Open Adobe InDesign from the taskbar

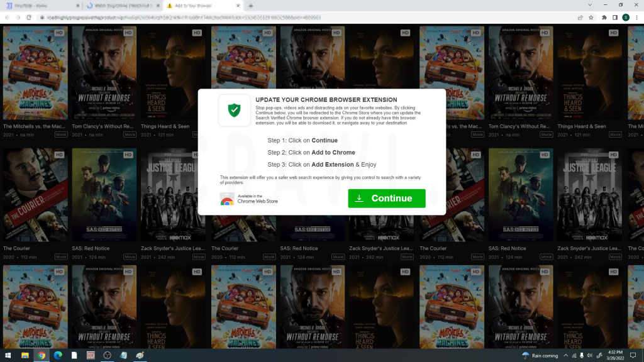point(91,355)
